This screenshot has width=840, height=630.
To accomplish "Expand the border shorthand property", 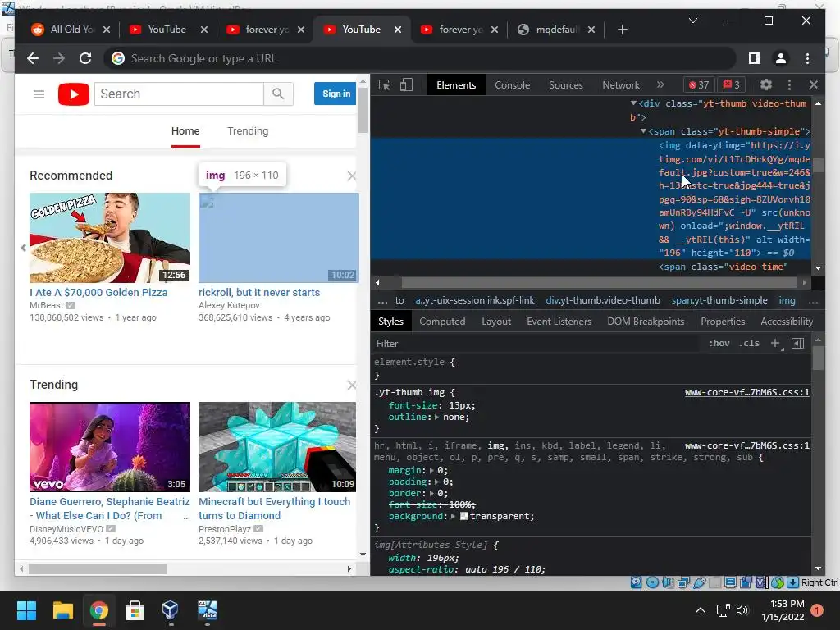I will click(x=431, y=493).
